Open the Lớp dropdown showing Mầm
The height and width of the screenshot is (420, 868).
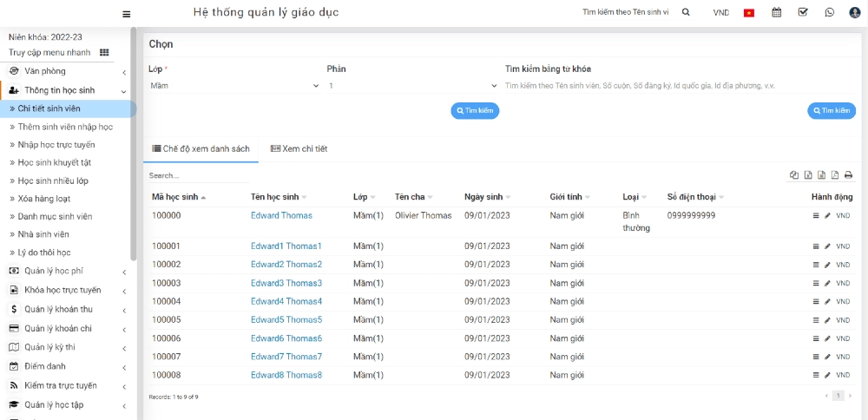233,86
